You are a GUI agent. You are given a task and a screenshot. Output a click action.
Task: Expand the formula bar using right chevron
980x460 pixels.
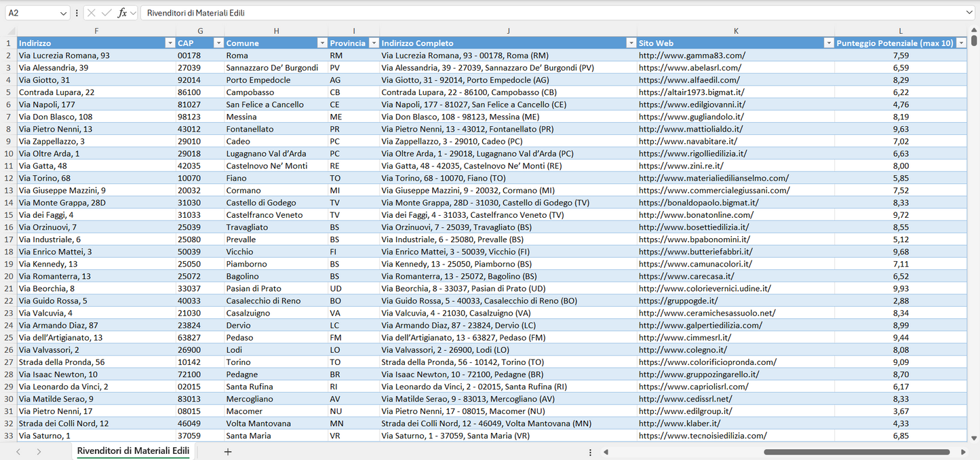click(969, 13)
